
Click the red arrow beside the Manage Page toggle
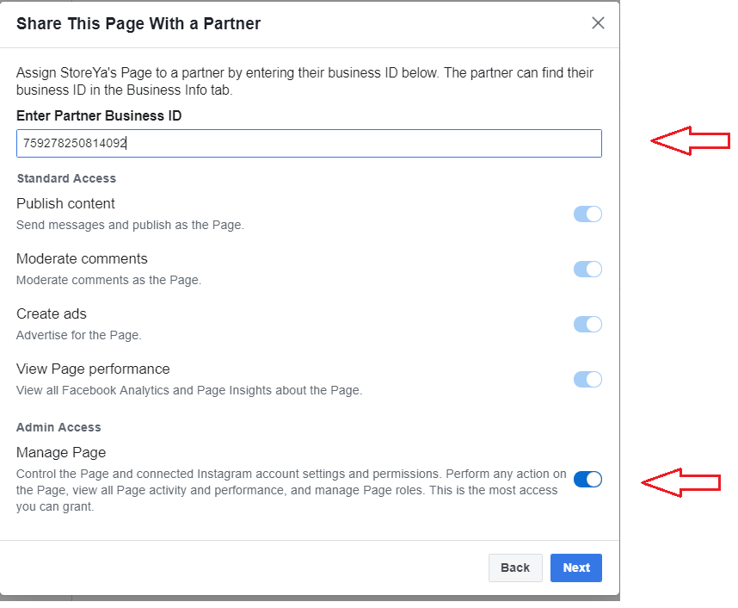pyautogui.click(x=680, y=482)
